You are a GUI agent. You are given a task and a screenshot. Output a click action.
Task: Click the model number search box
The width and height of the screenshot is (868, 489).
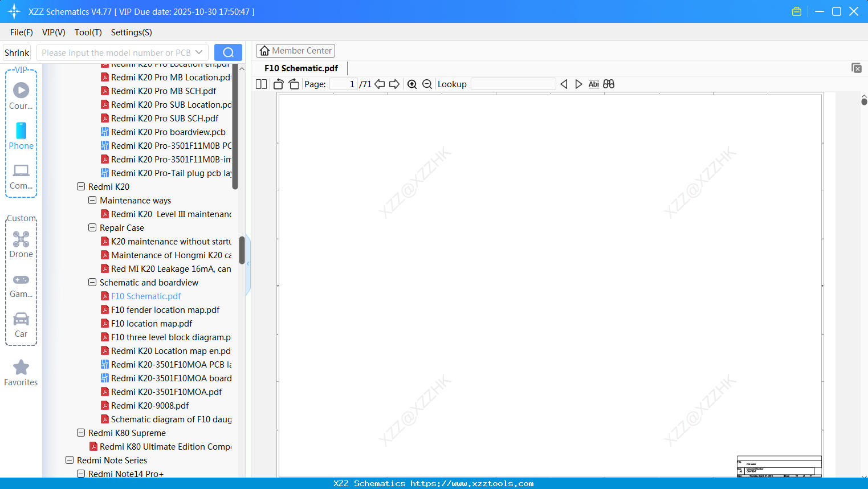point(116,52)
